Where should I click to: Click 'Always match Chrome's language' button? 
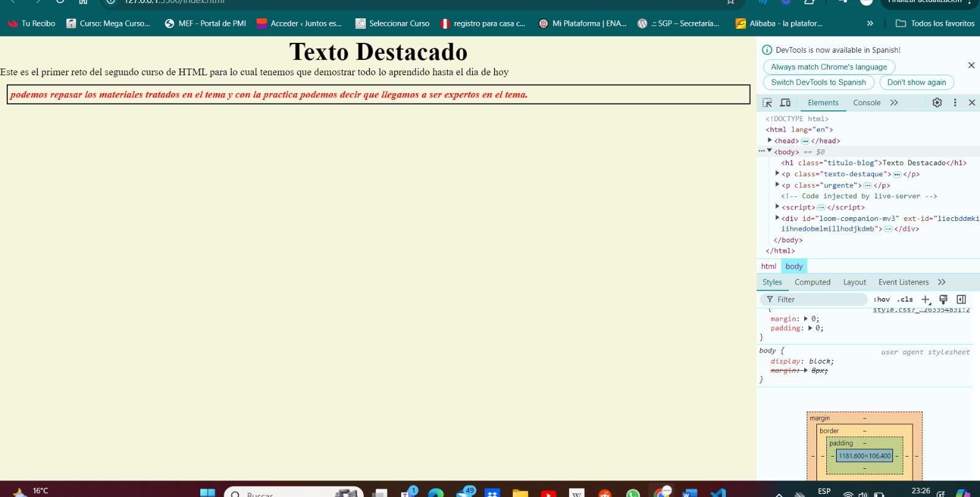tap(829, 67)
